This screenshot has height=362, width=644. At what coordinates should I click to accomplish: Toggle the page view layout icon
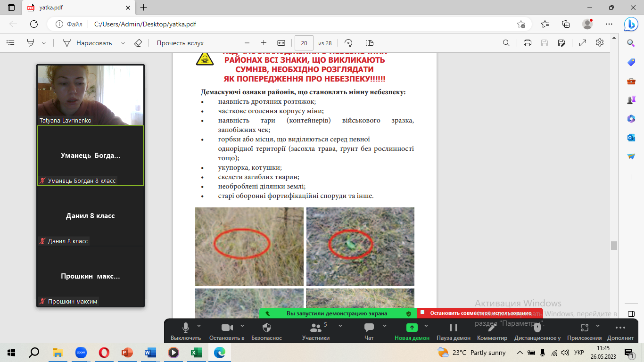click(369, 43)
